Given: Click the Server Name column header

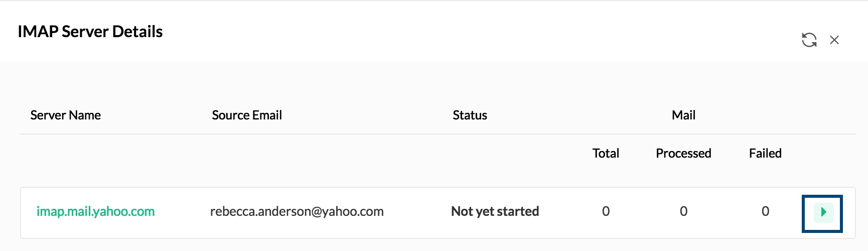Looking at the screenshot, I should [x=65, y=115].
